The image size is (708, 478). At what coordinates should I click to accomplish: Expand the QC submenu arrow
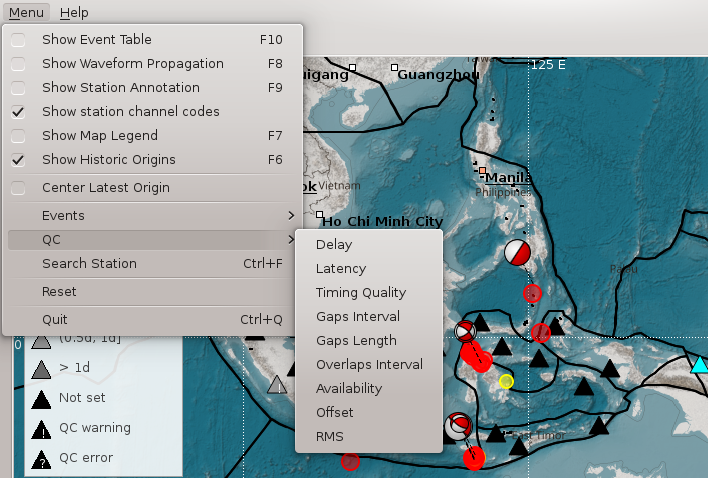(x=291, y=240)
